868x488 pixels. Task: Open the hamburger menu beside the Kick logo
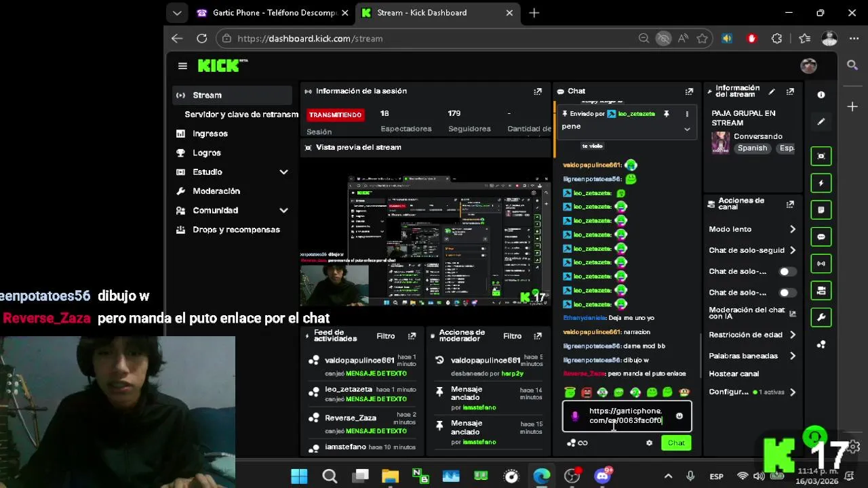182,66
